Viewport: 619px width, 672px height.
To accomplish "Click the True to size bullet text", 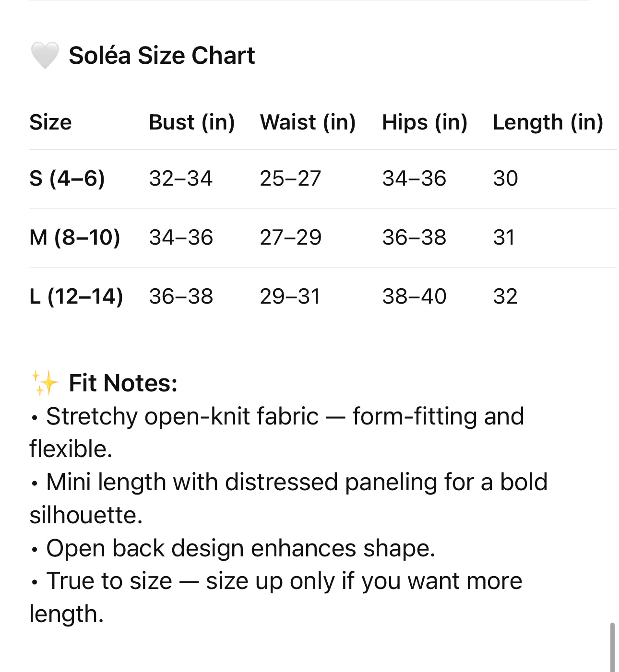I will [283, 581].
